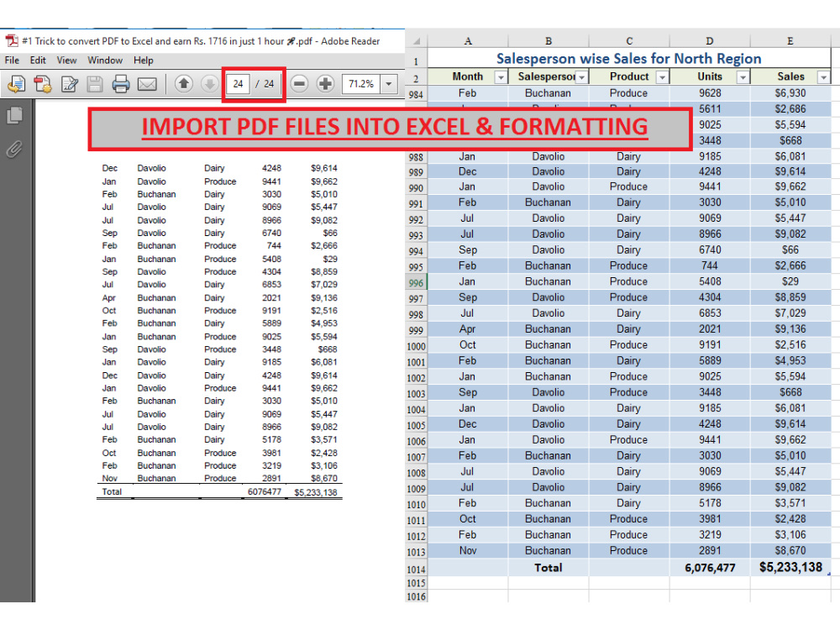Open the Product column filter dropdown
This screenshot has height=630, width=840.
point(662,77)
